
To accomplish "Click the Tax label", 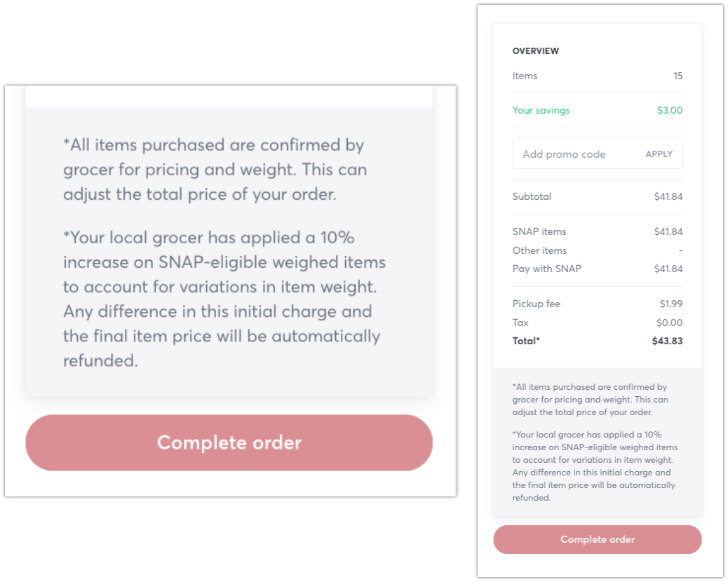I will (520, 323).
